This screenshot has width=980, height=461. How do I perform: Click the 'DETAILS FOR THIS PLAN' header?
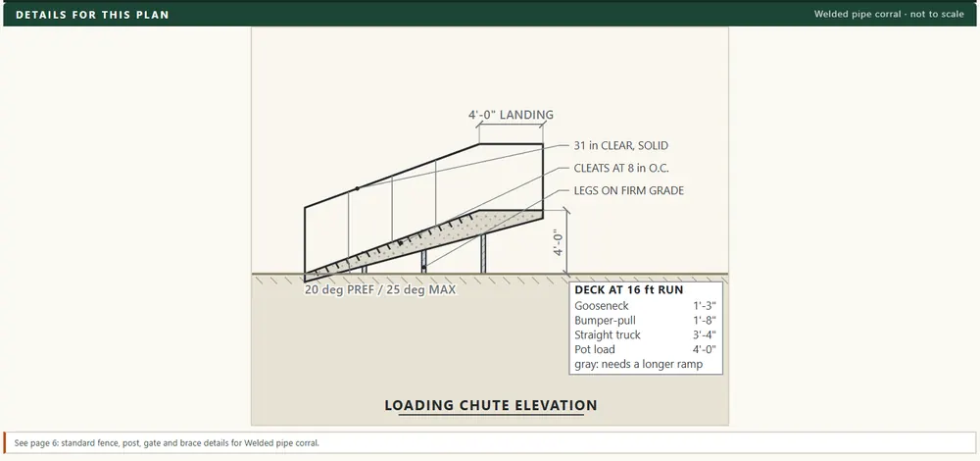92,15
